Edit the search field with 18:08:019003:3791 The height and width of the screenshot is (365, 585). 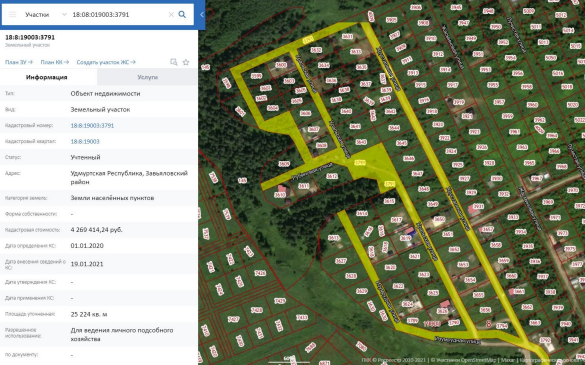[118, 15]
